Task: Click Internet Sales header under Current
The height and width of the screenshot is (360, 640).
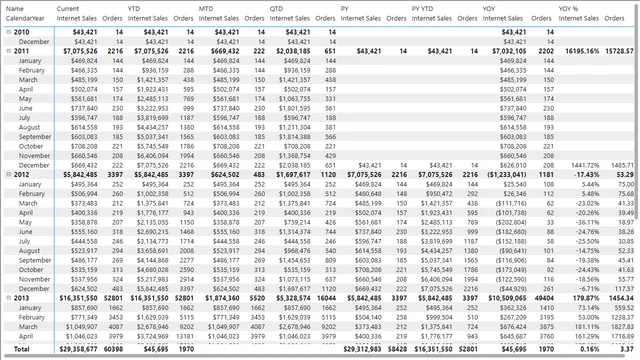Action: pos(77,18)
